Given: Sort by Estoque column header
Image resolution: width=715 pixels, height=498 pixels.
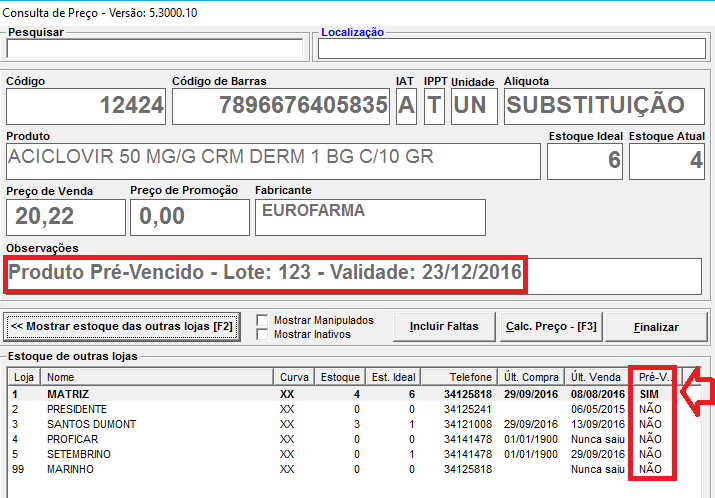Looking at the screenshot, I should coord(338,377).
